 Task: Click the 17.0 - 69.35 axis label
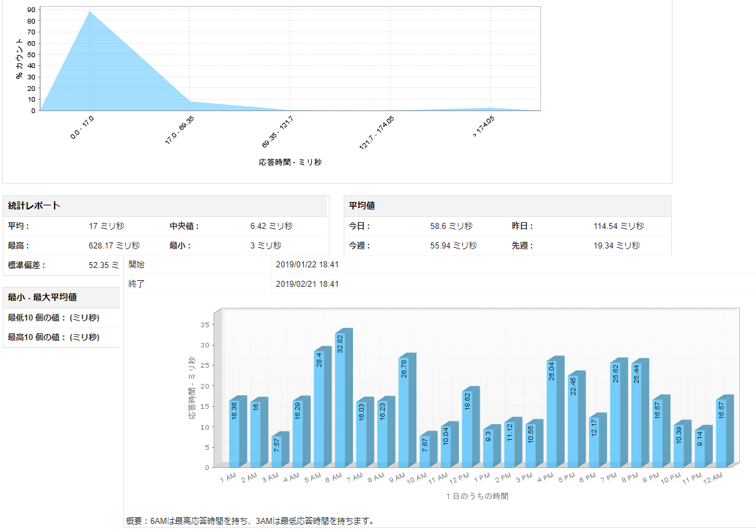(179, 130)
